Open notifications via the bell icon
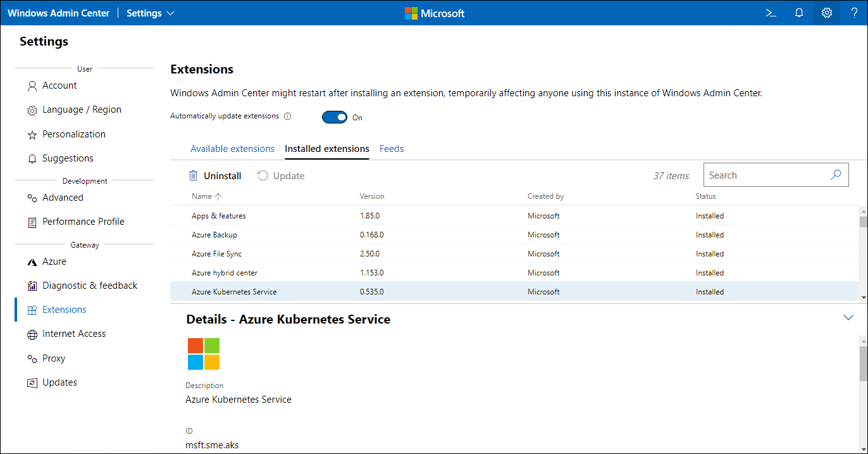 coord(799,13)
